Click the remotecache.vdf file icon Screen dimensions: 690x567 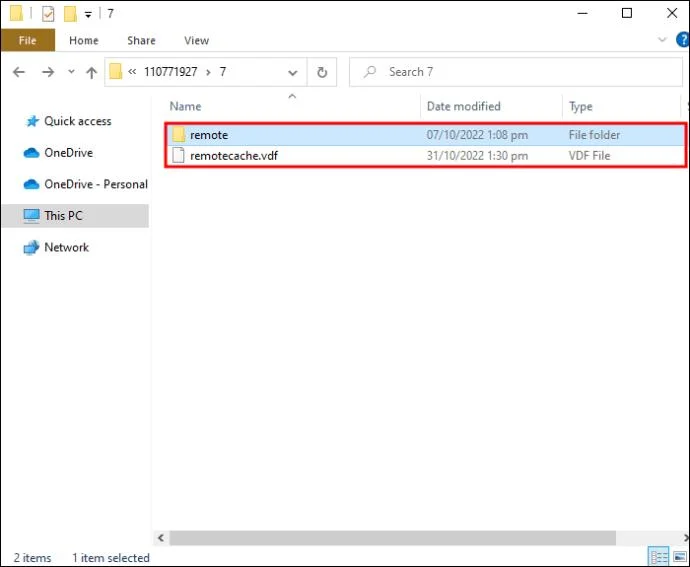pos(178,155)
